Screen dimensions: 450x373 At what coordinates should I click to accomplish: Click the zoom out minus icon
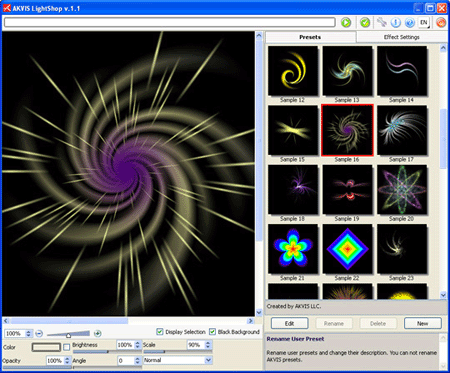click(39, 333)
